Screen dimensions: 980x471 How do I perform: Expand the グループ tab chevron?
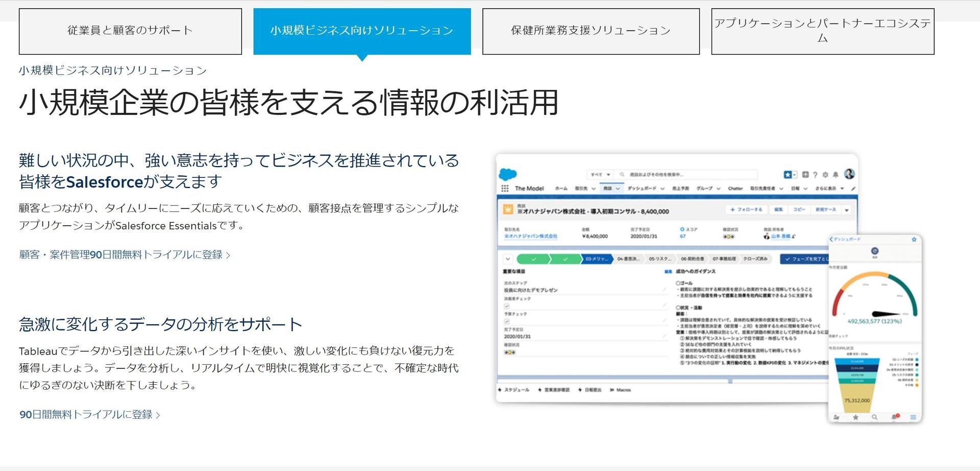tap(718, 189)
